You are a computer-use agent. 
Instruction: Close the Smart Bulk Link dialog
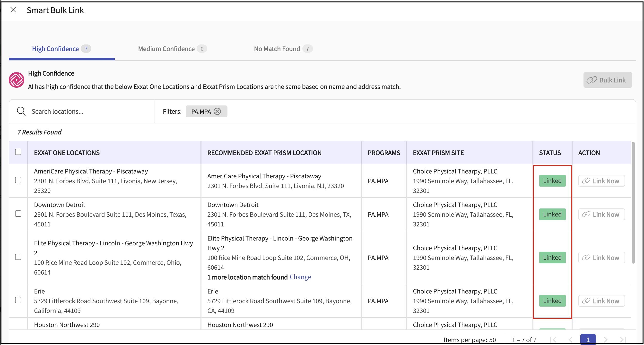pyautogui.click(x=13, y=10)
